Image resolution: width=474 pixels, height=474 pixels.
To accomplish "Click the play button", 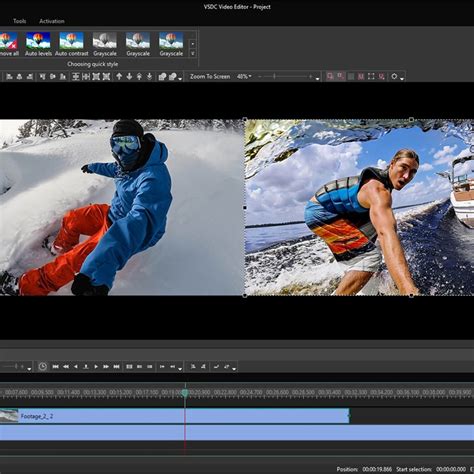I will coord(96,367).
